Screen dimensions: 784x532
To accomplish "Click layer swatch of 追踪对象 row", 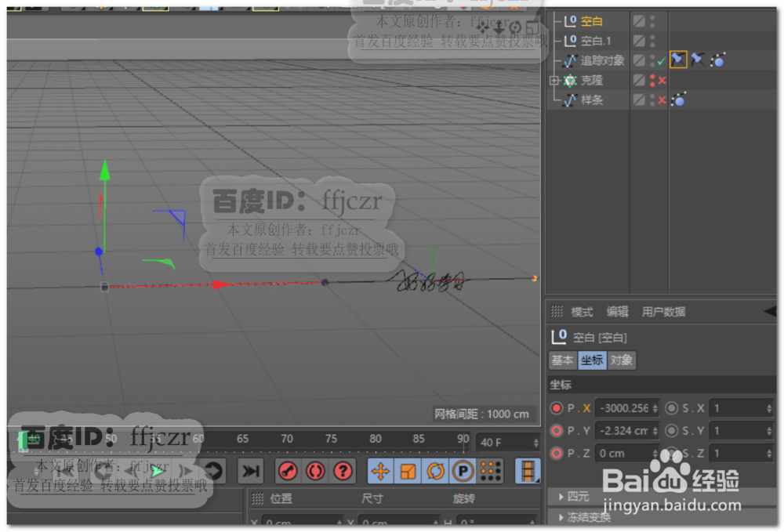I will pos(638,60).
